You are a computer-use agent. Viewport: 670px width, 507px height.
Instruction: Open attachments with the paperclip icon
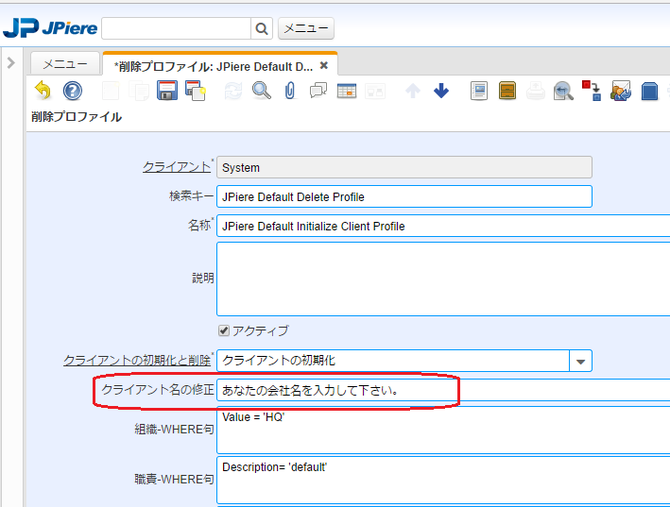coord(290,91)
